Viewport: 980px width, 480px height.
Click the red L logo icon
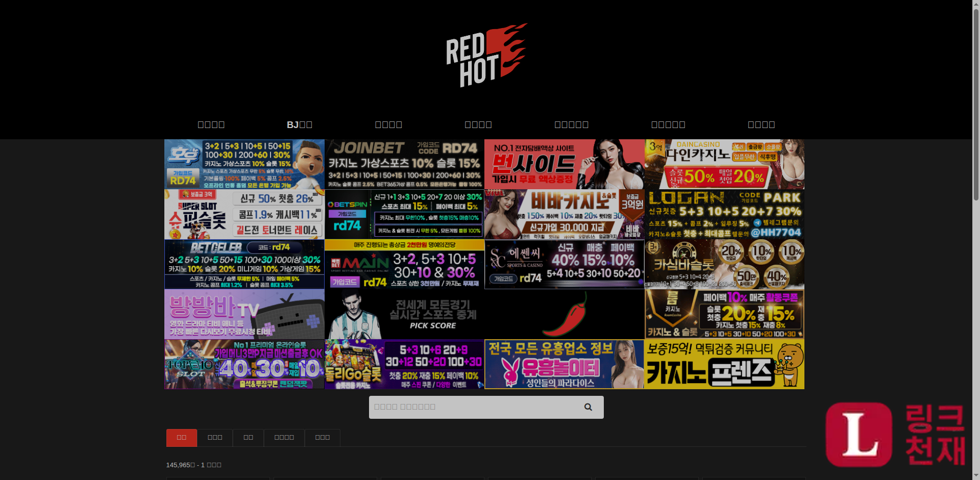(859, 435)
